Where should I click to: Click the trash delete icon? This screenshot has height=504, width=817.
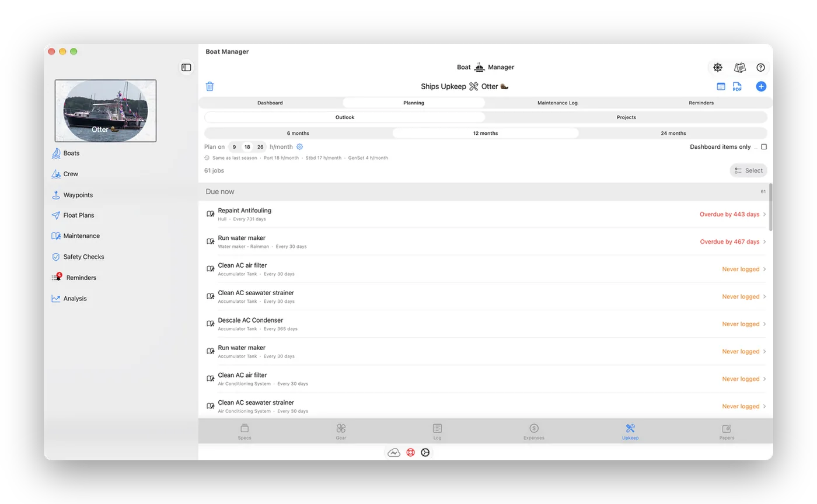click(210, 86)
